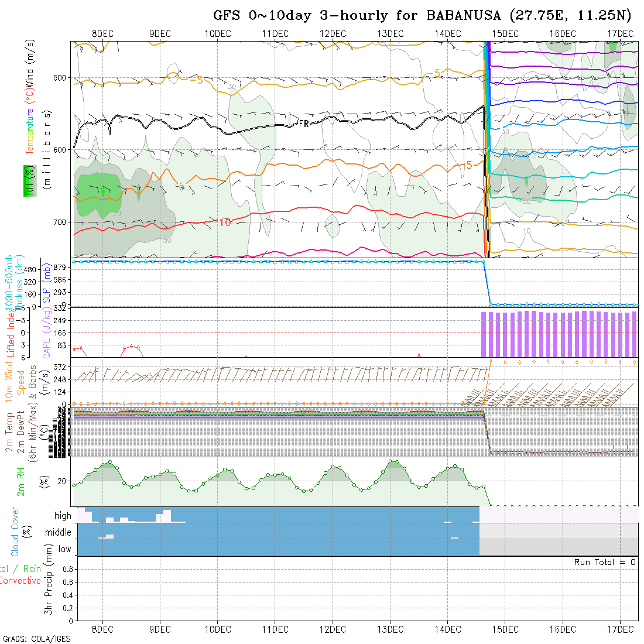Open the GrADS: COLA/IGES credit text
644x644 pixels.
tap(36, 639)
